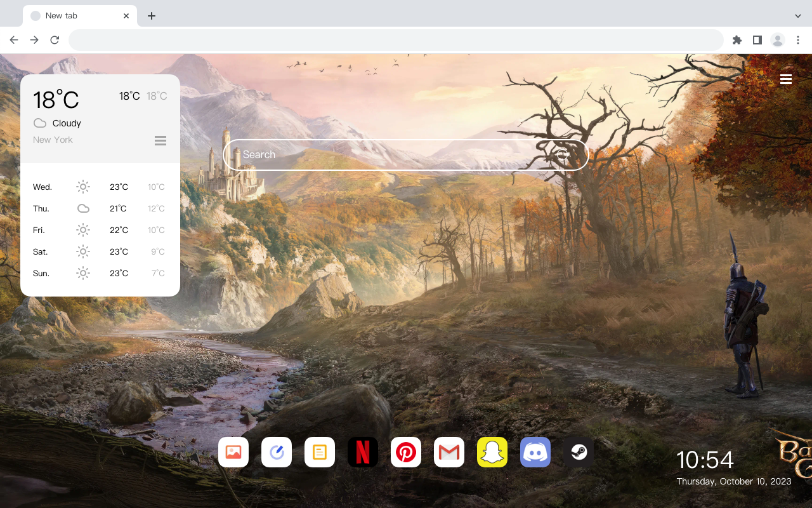Click the cloudy weather icon
Viewport: 812px width, 508px height.
[40, 123]
